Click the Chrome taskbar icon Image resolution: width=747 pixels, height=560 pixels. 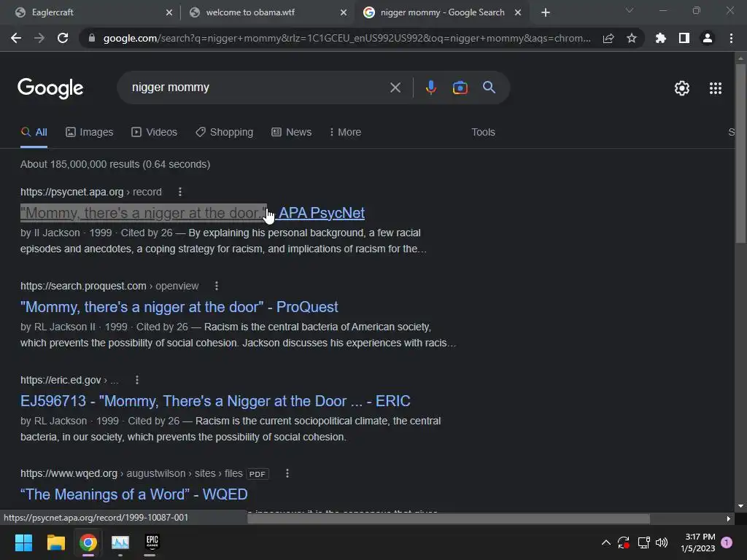click(x=88, y=542)
